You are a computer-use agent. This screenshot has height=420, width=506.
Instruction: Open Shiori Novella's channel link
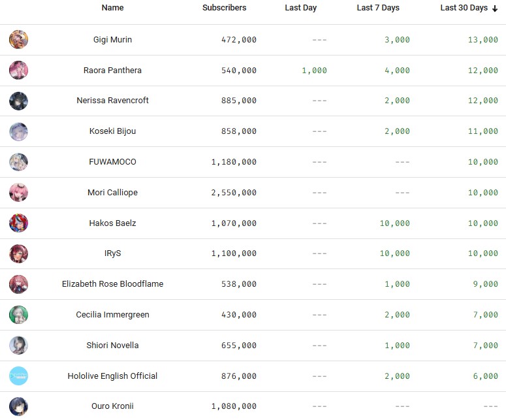click(x=112, y=346)
